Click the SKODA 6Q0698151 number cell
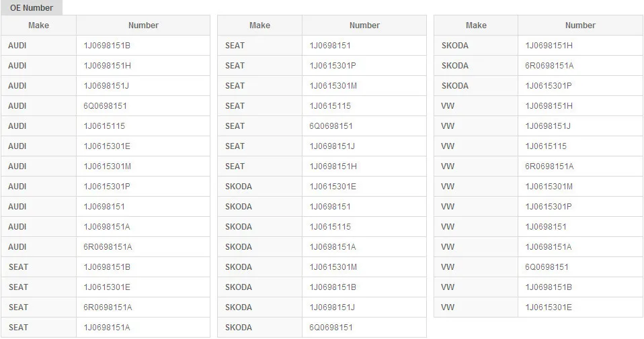Screen dimensions: 644x339 [331, 328]
